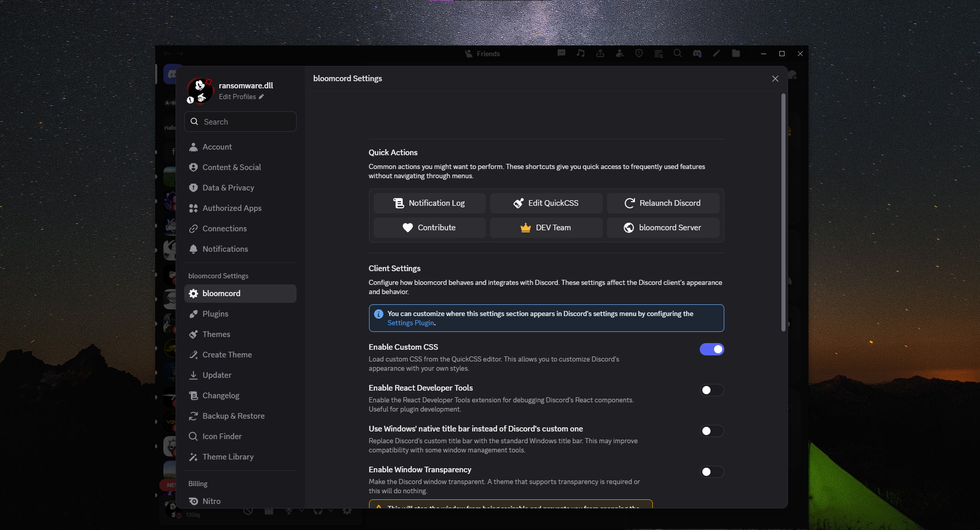This screenshot has width=980, height=530.
Task: Click microphone mute icon in user panel
Action: pos(289,511)
